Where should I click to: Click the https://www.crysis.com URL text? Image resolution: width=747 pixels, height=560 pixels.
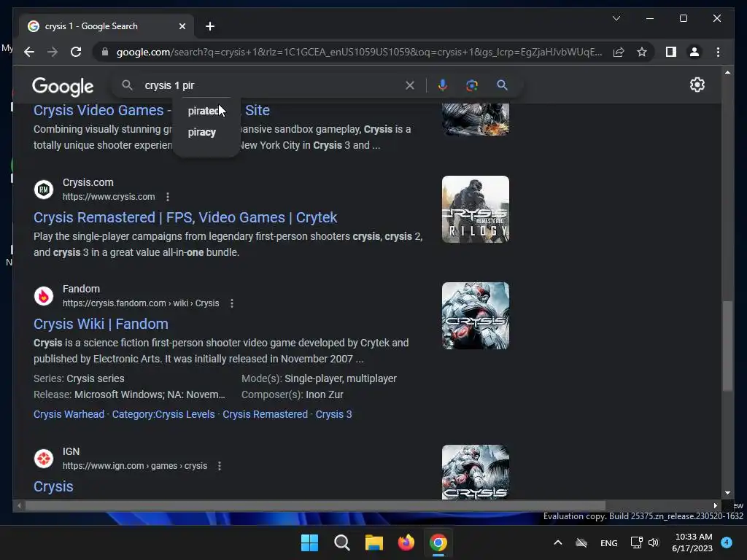click(x=109, y=197)
